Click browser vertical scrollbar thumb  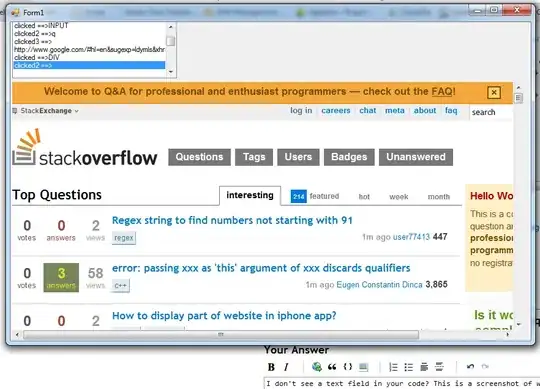coord(519,98)
